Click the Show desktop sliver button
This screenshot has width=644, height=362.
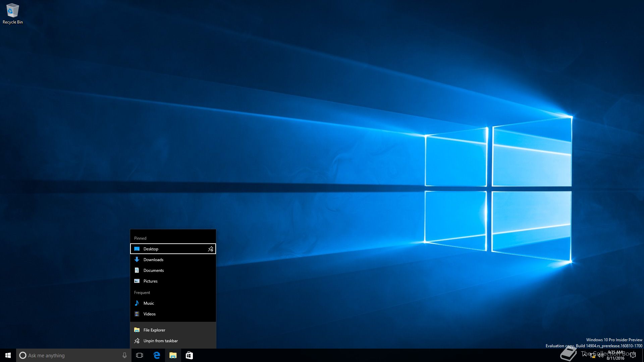coord(643,355)
